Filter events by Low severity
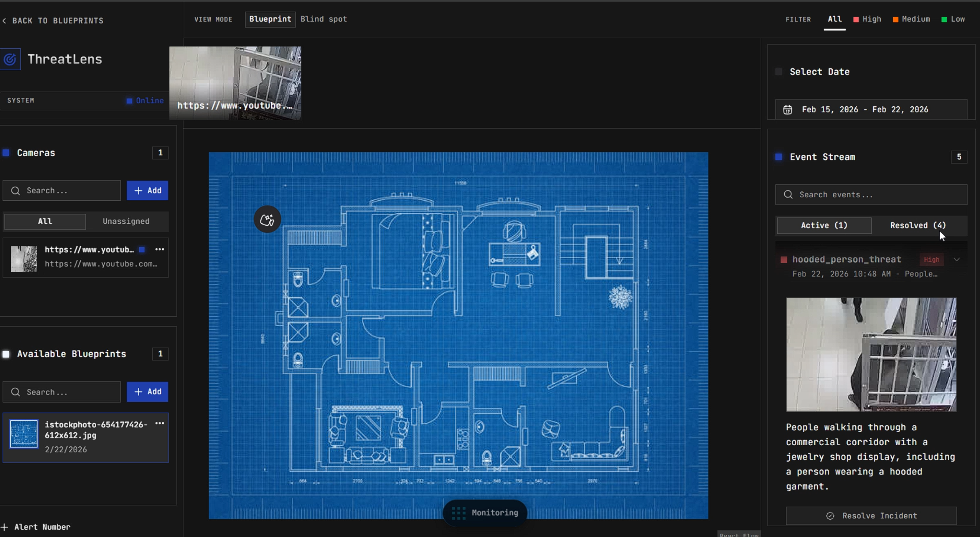Viewport: 980px width, 537px height. coord(953,19)
